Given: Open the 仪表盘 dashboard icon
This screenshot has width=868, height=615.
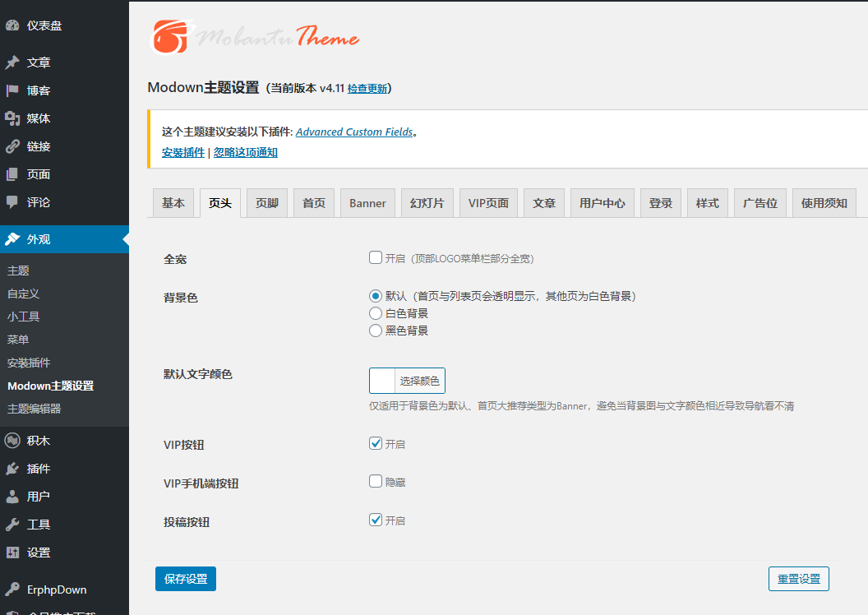Looking at the screenshot, I should [x=12, y=25].
